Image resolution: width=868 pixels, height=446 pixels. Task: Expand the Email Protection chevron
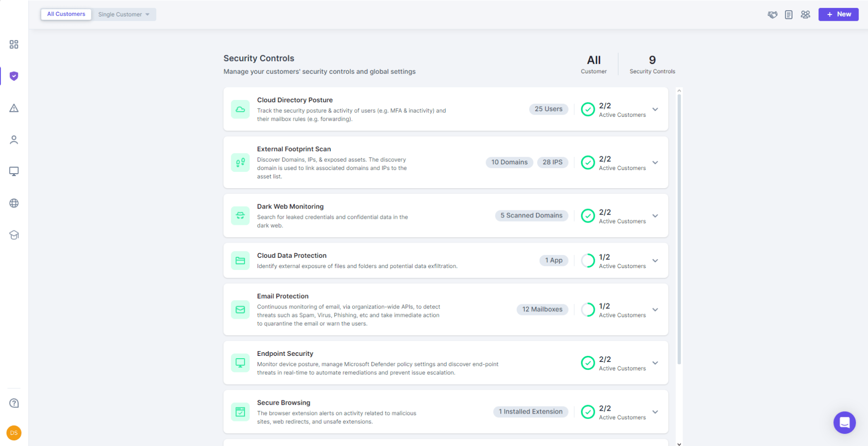655,310
